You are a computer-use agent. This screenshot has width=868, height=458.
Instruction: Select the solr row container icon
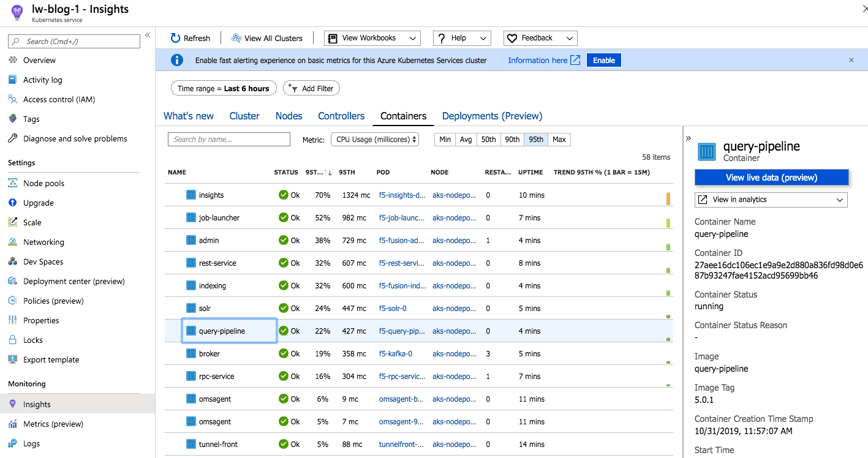pyautogui.click(x=191, y=308)
